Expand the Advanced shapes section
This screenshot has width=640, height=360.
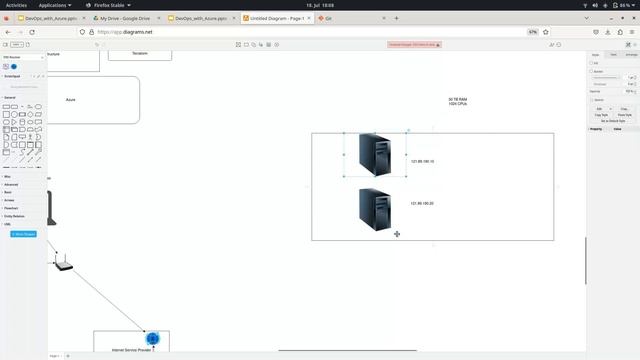[x=11, y=184]
